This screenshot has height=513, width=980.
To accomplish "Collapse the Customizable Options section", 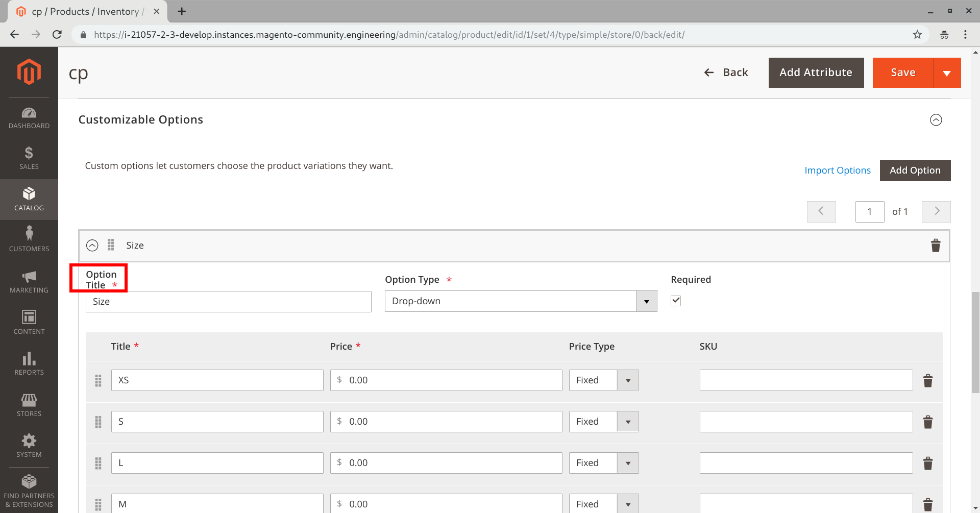I will [x=936, y=120].
